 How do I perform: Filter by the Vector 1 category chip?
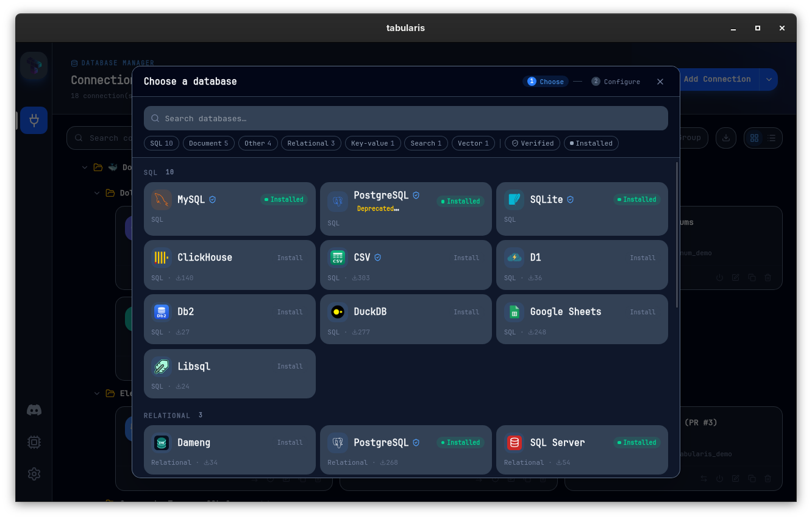tap(473, 144)
